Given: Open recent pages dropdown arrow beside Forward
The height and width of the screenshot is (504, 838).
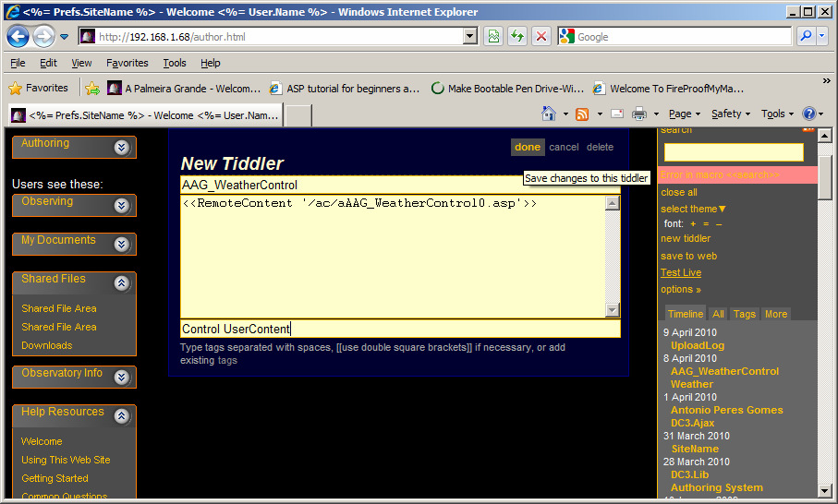Looking at the screenshot, I should [x=64, y=37].
